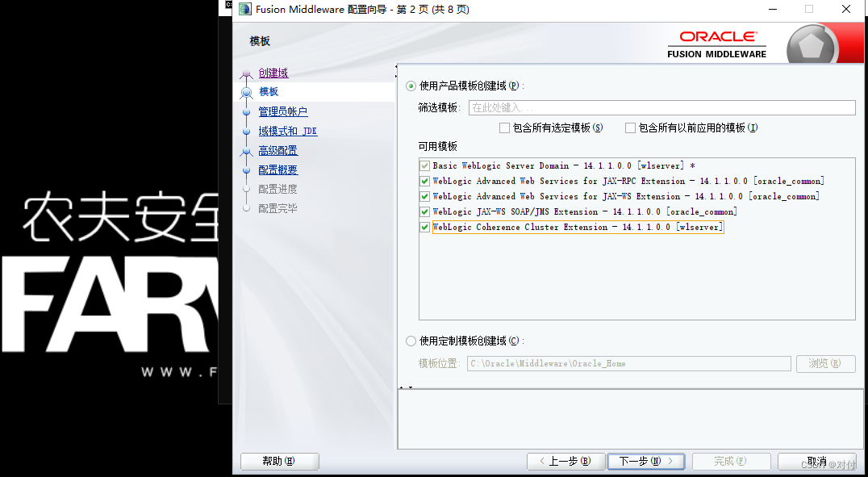Click the 配置概要 step node dot
Image resolution: width=868 pixels, height=477 pixels.
point(246,170)
